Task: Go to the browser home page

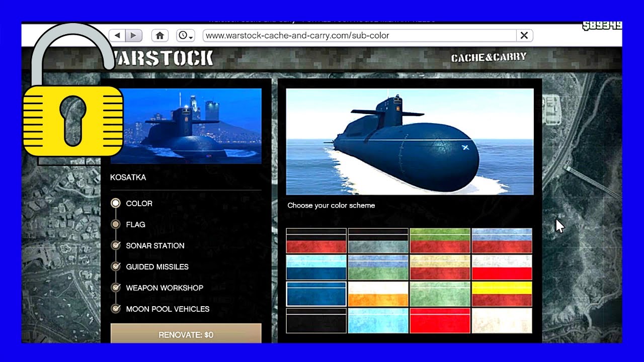Action: [x=160, y=36]
